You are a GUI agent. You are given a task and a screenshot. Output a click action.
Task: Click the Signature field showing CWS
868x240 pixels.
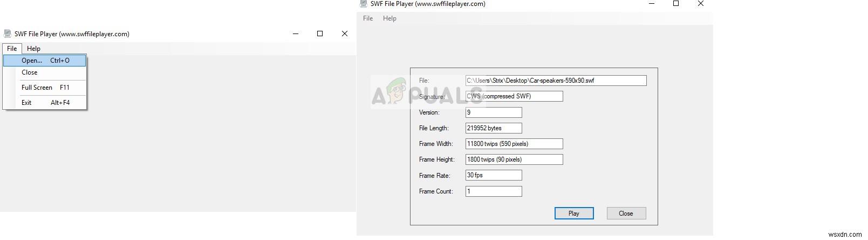[514, 96]
